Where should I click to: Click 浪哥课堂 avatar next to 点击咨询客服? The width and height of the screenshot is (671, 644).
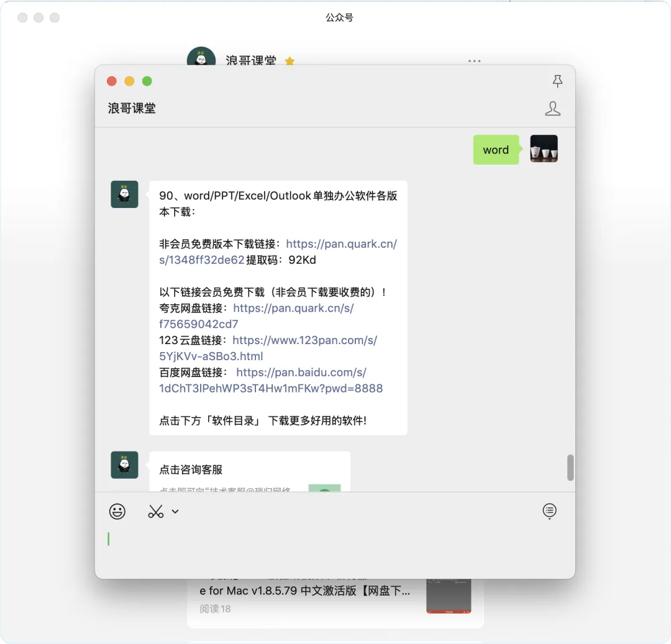[x=124, y=465]
